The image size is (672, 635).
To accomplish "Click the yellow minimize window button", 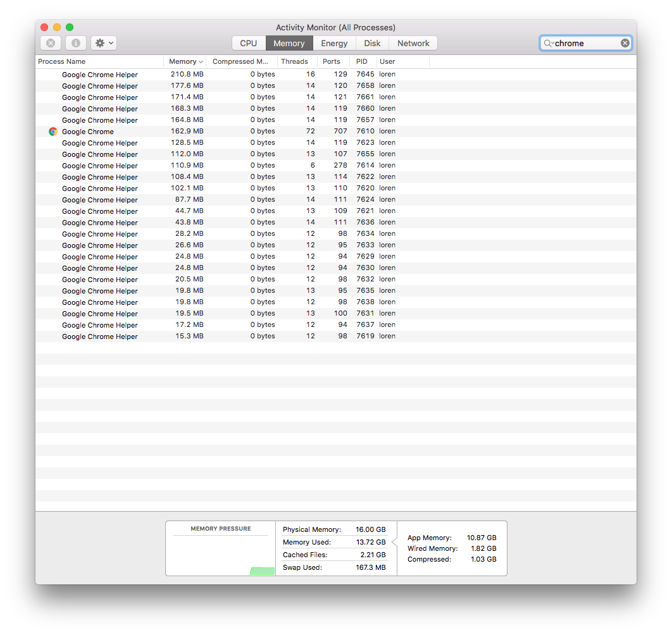I will coord(57,27).
